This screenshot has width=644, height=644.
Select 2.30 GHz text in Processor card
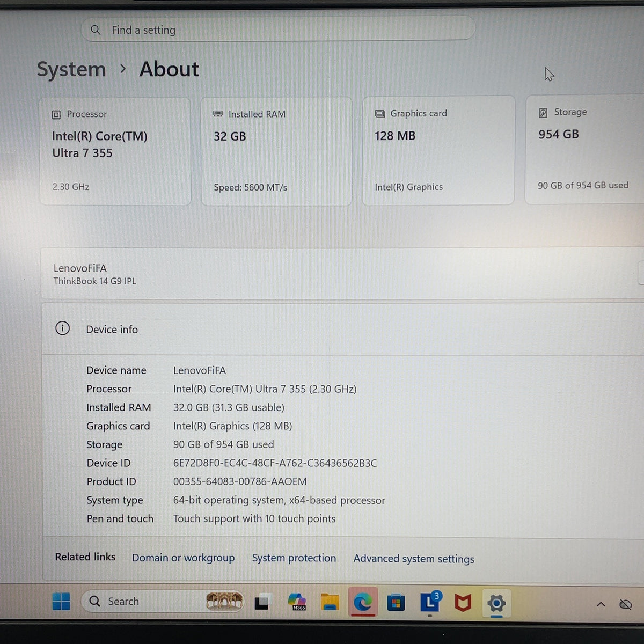pos(71,187)
